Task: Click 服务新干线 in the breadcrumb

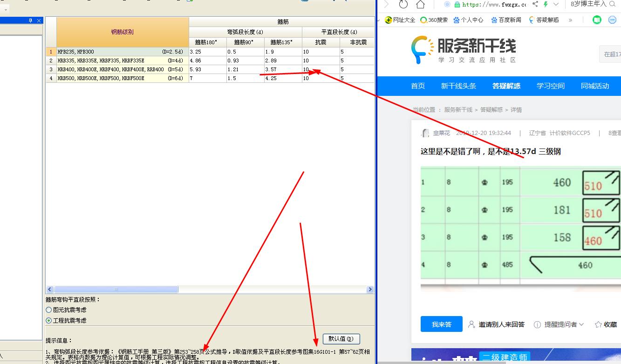Action: click(x=458, y=110)
